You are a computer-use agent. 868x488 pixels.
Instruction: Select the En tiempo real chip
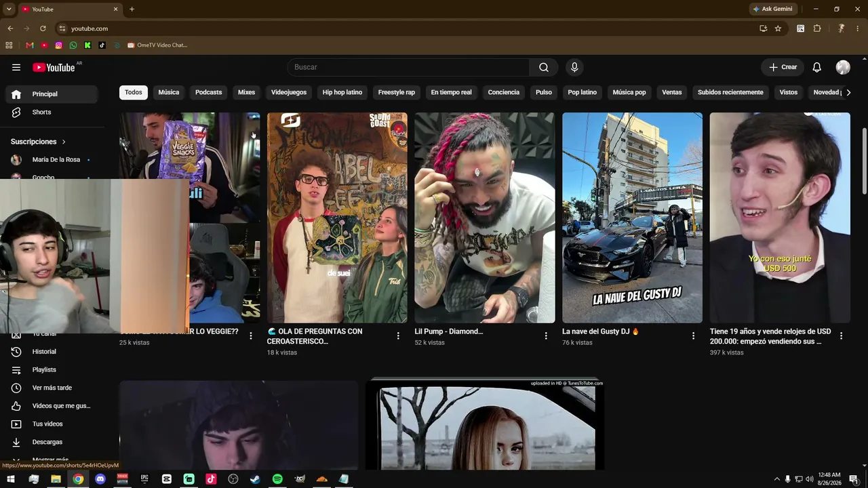tap(452, 92)
